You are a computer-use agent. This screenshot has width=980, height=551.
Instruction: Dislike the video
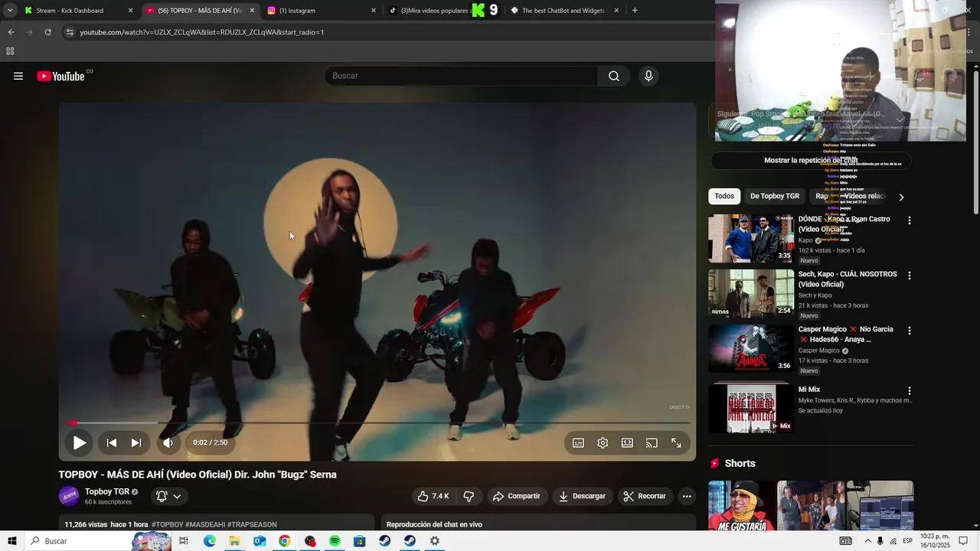(x=469, y=496)
